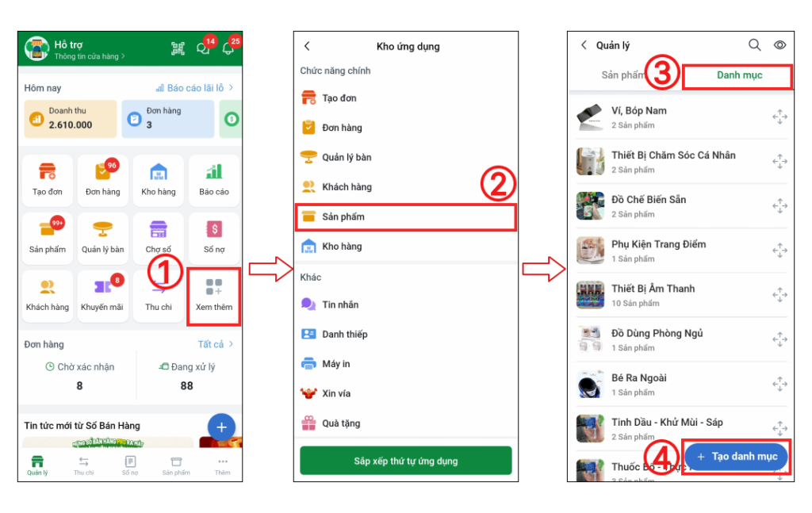
Task: Go back from Quản lý screen
Action: (x=584, y=45)
